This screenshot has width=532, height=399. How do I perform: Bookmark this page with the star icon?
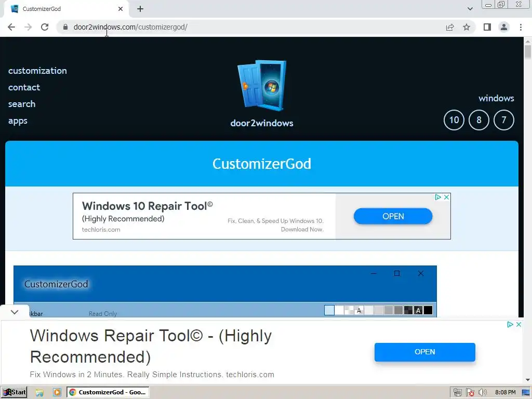click(467, 27)
